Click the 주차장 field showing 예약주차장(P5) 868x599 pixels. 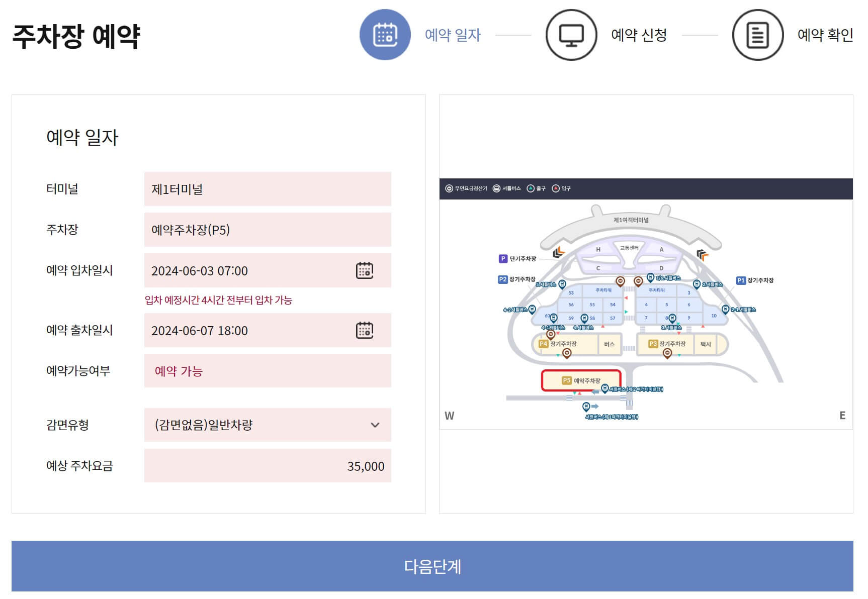[268, 230]
